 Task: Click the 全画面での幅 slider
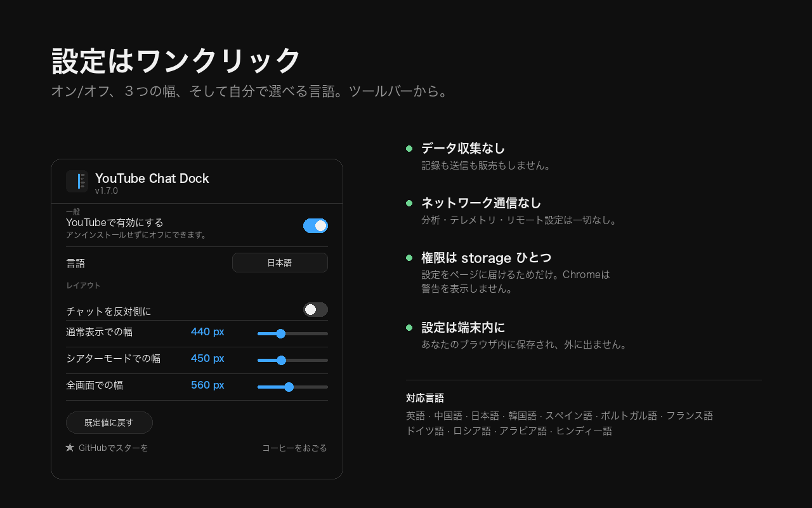(292, 387)
